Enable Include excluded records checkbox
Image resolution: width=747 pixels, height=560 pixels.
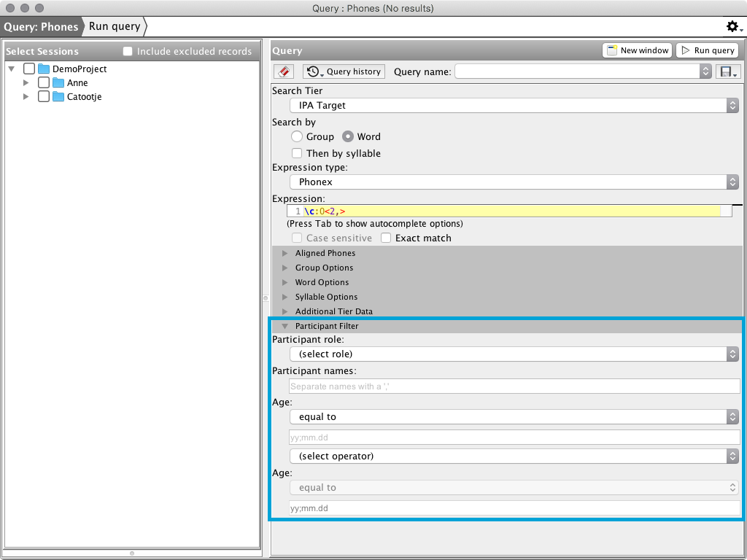pos(128,52)
